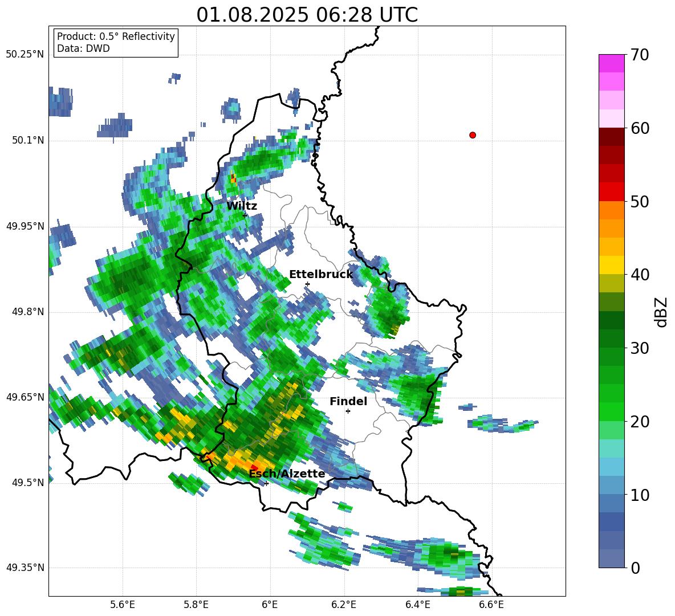Click the colorbar tick label 40
The image size is (675, 616).
tap(640, 275)
